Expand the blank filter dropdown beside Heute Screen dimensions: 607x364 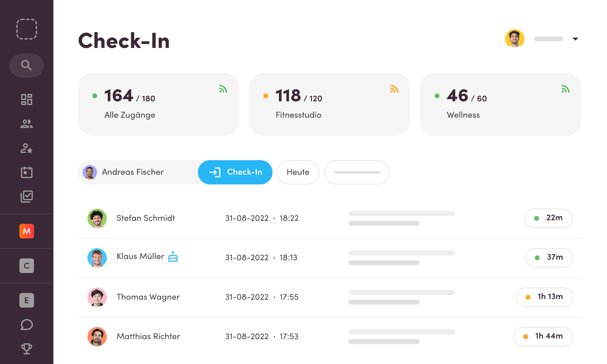click(357, 172)
